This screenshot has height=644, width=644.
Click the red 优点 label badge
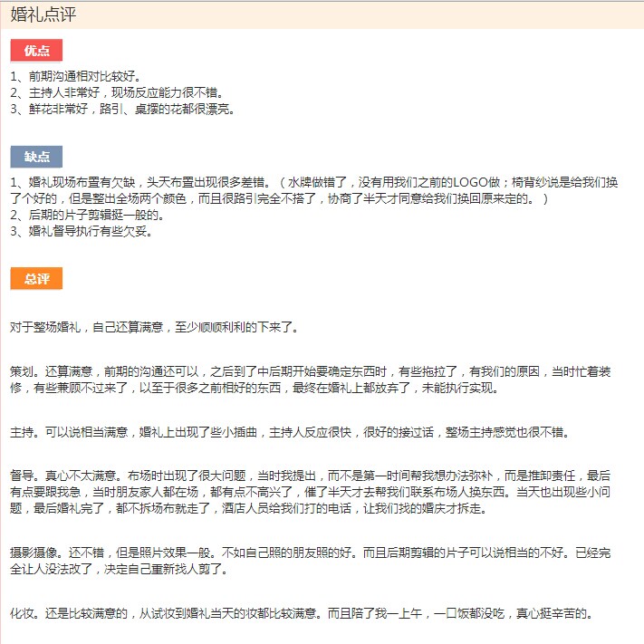(x=36, y=50)
